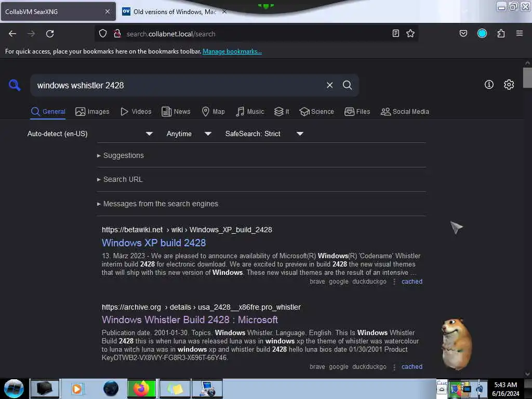
Task: Open the shield tracking protection icon
Action: tap(103, 33)
